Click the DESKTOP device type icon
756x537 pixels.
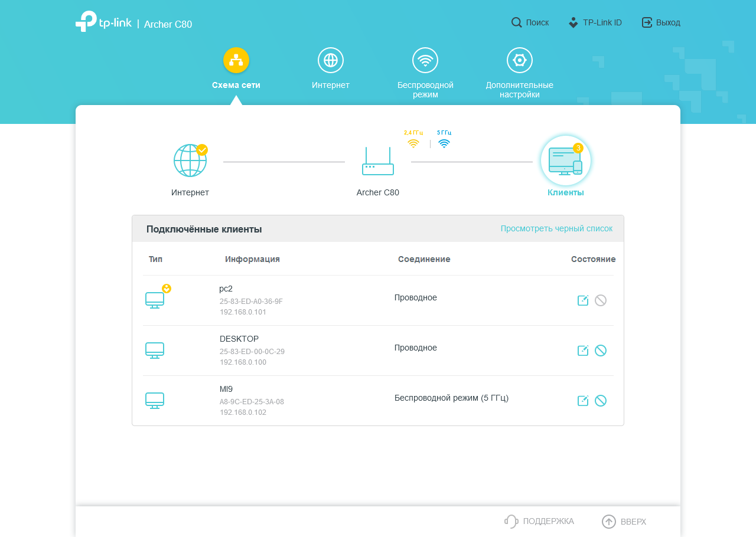click(x=155, y=351)
